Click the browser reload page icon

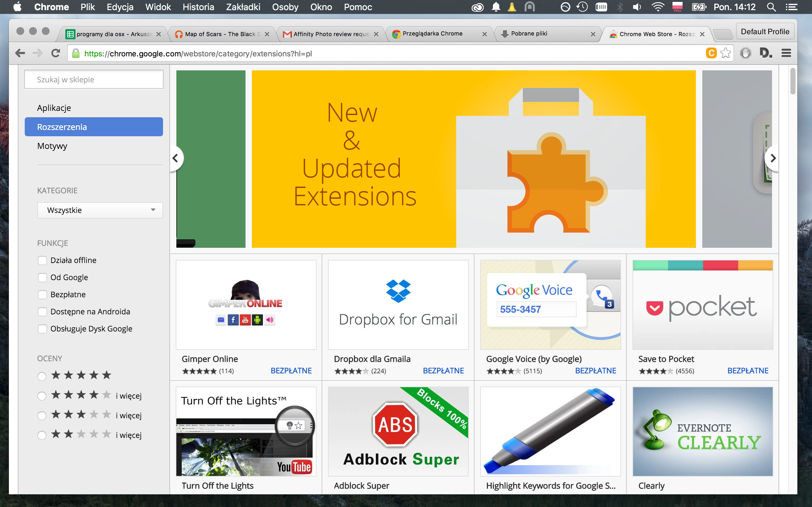56,53
